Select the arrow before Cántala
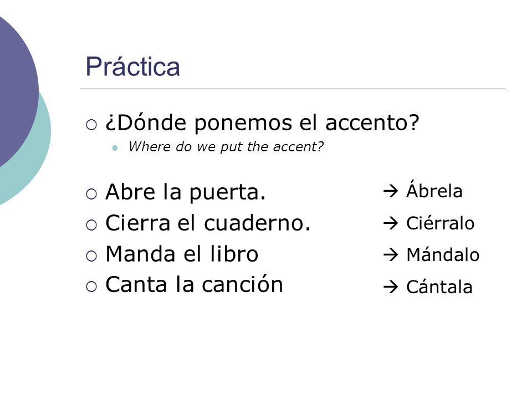The image size is (532, 399). [391, 287]
